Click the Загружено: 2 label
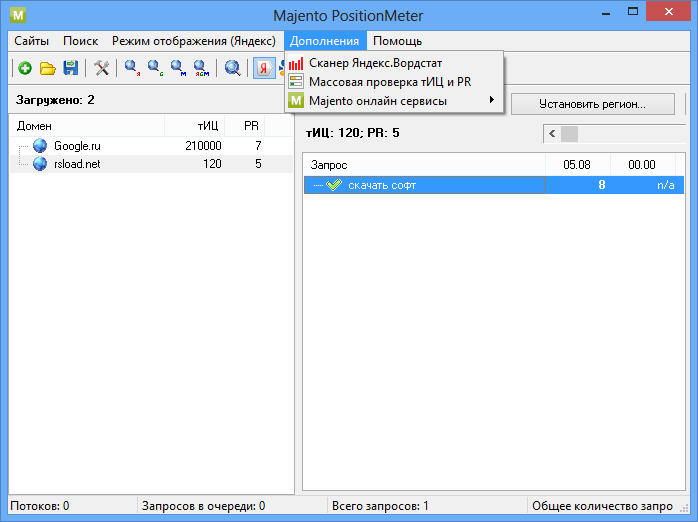The height and width of the screenshot is (522, 698). (x=55, y=100)
